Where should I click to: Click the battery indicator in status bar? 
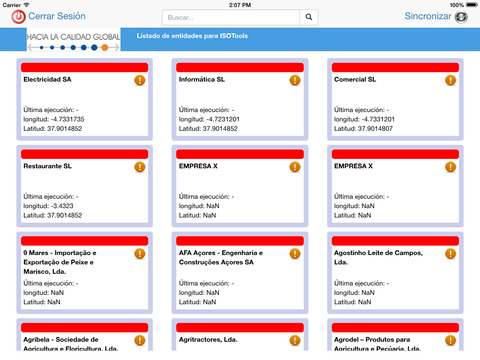click(472, 5)
